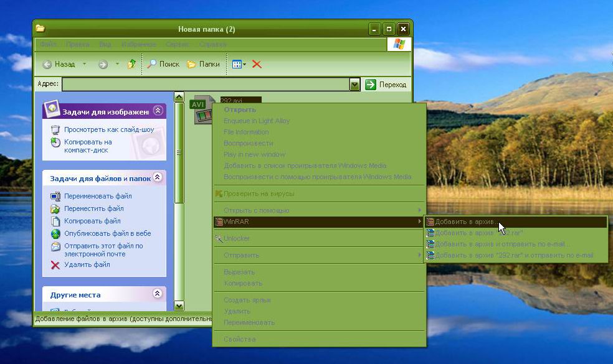This screenshot has height=364, width=613.
Task: Open the Отправить submenu
Action: coord(319,256)
